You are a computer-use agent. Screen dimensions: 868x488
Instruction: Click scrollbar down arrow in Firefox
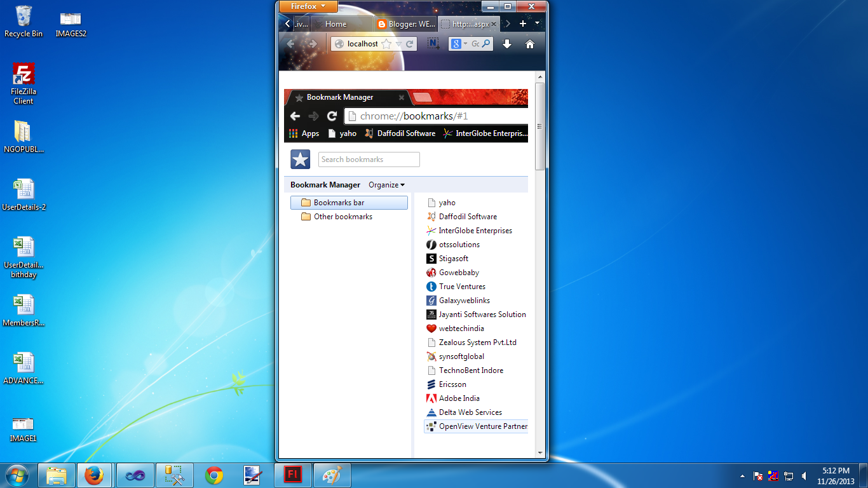point(540,453)
